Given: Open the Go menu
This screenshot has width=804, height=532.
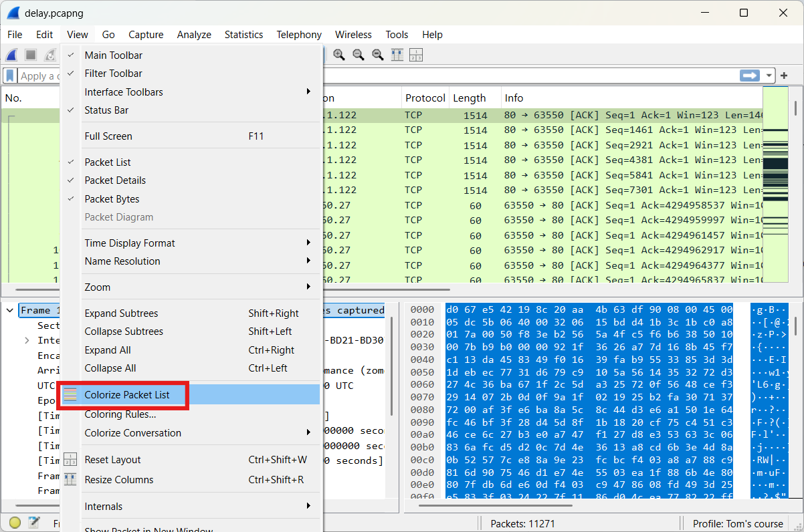Looking at the screenshot, I should 108,35.
